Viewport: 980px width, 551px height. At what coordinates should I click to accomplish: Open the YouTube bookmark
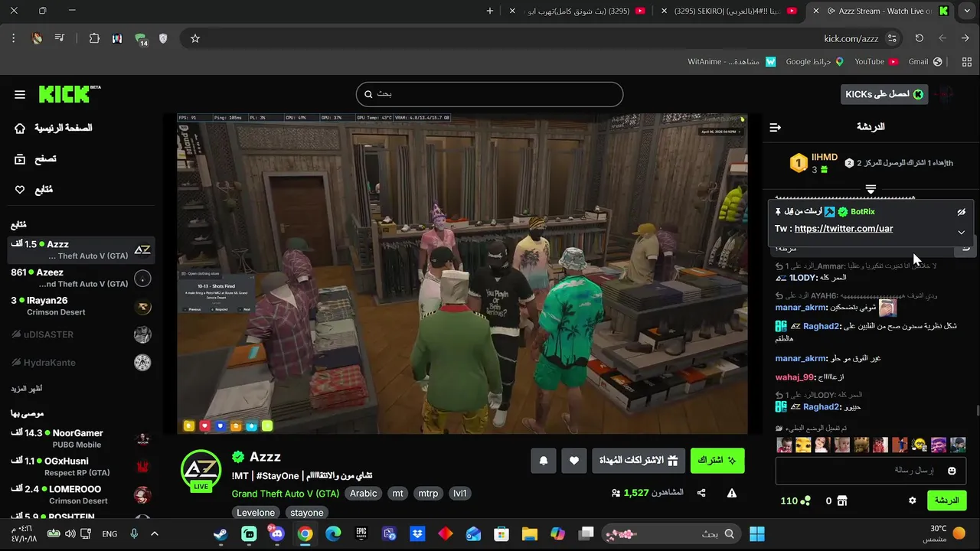[876, 62]
